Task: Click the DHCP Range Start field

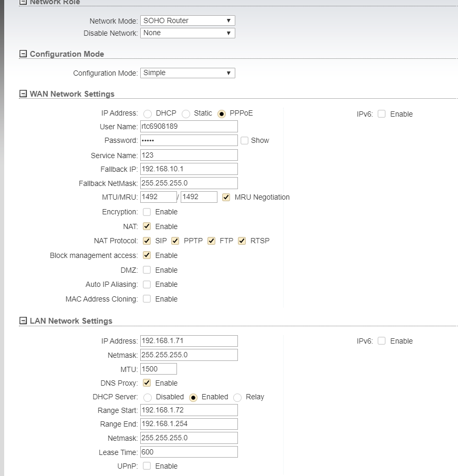Action: [189, 410]
